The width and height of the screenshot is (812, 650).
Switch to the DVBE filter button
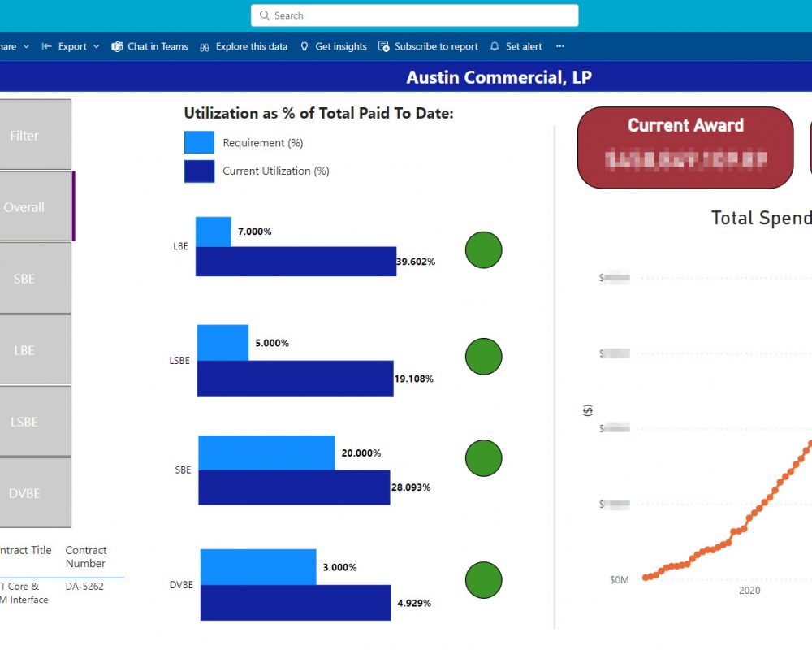coord(35,492)
